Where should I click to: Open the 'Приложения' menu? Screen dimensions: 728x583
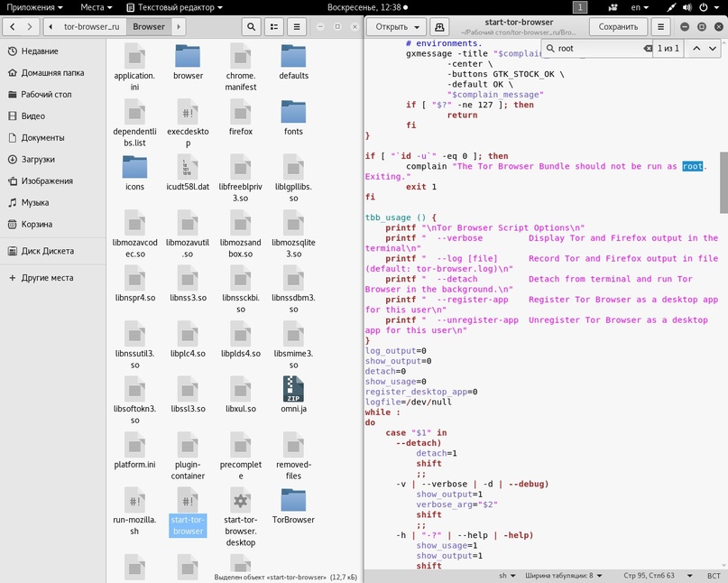click(x=34, y=7)
